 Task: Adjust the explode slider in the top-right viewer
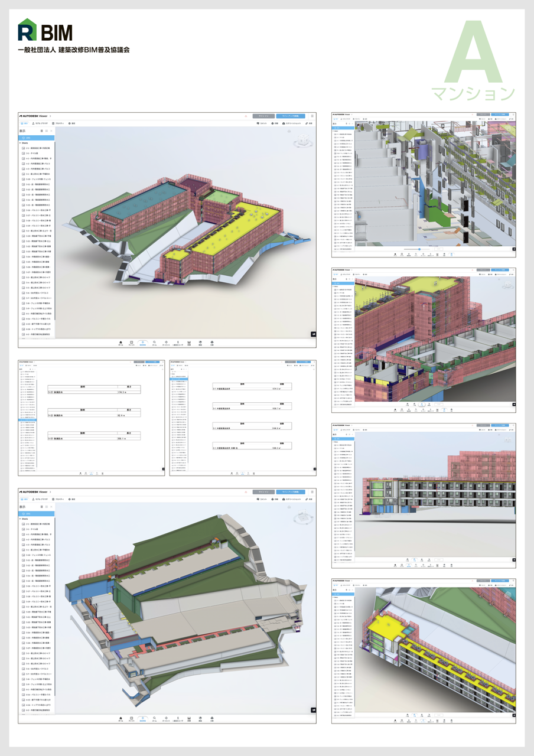click(419, 249)
